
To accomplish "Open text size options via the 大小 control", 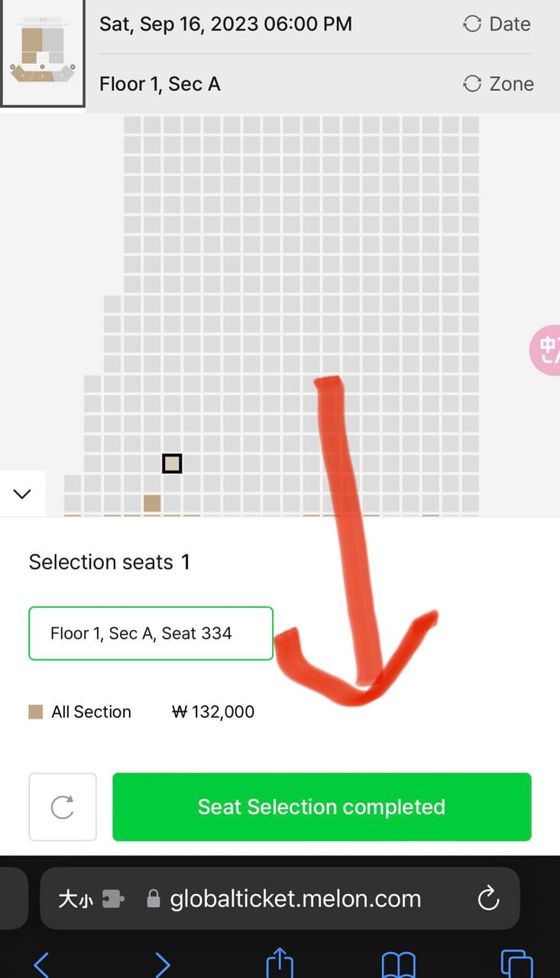I will [x=76, y=898].
